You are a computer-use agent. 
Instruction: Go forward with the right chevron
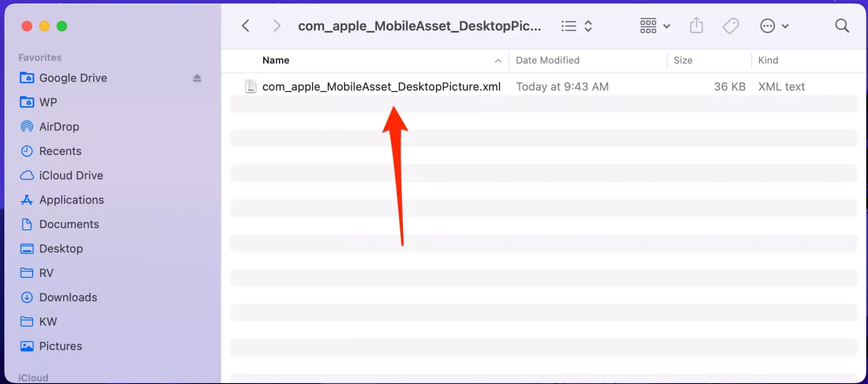[277, 26]
